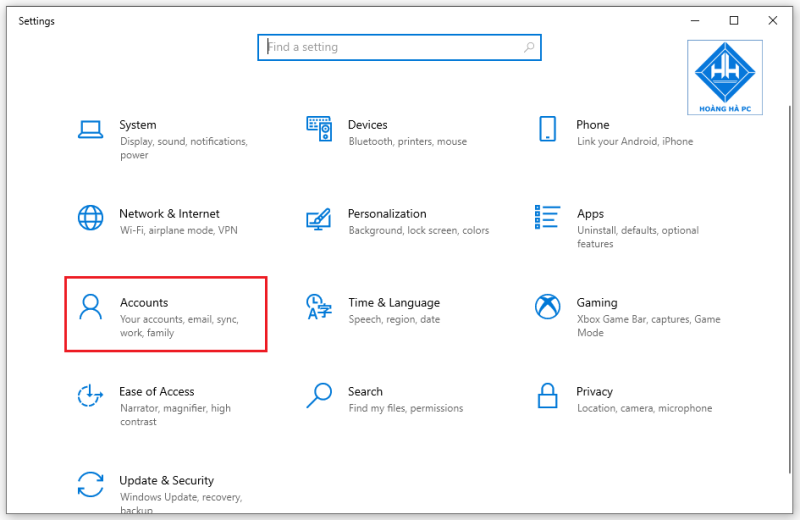Open the Privacy padlock icon
Screen dimensions: 800x520
coord(547,395)
